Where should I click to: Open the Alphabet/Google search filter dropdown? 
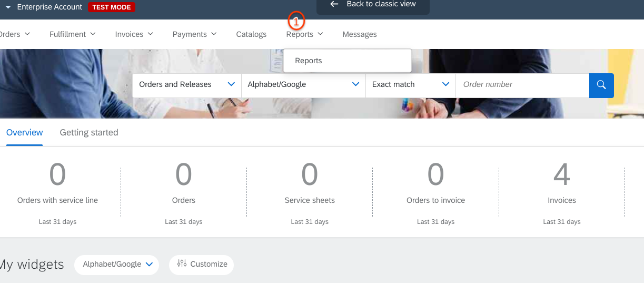pyautogui.click(x=303, y=84)
